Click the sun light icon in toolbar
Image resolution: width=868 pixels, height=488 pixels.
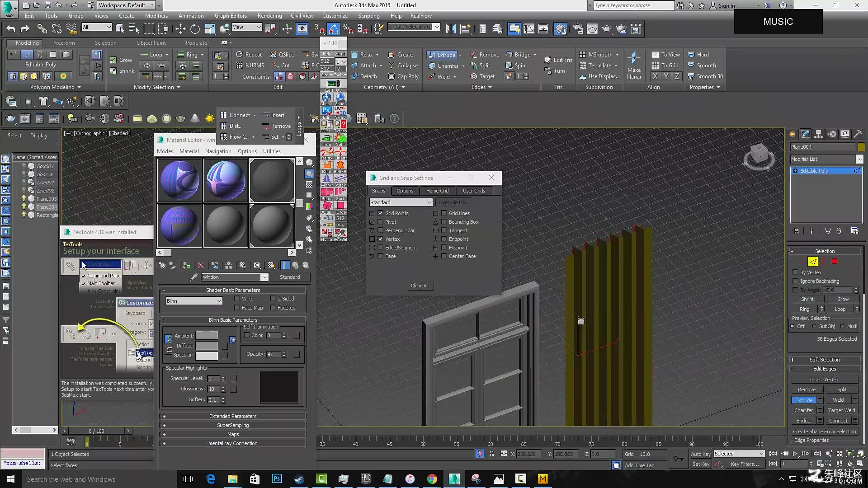pyautogui.click(x=209, y=119)
